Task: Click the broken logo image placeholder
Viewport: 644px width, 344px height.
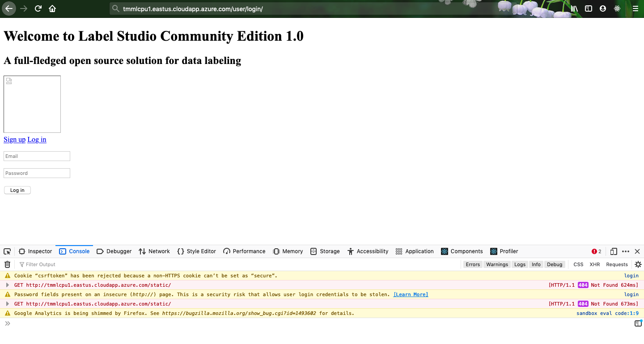Action: [32, 104]
